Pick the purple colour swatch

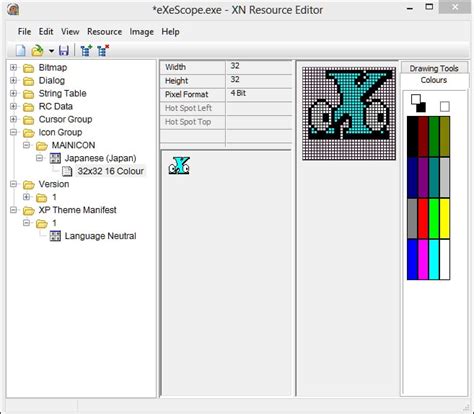click(x=423, y=177)
